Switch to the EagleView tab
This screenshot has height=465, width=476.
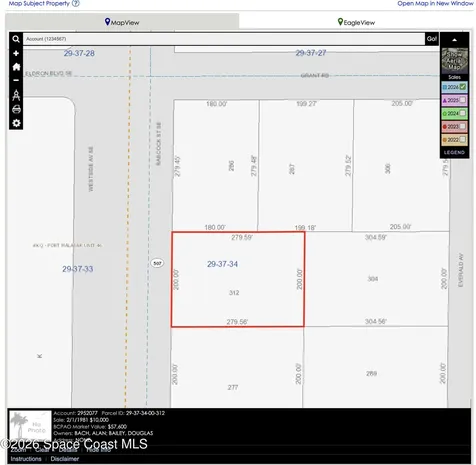pyautogui.click(x=356, y=22)
